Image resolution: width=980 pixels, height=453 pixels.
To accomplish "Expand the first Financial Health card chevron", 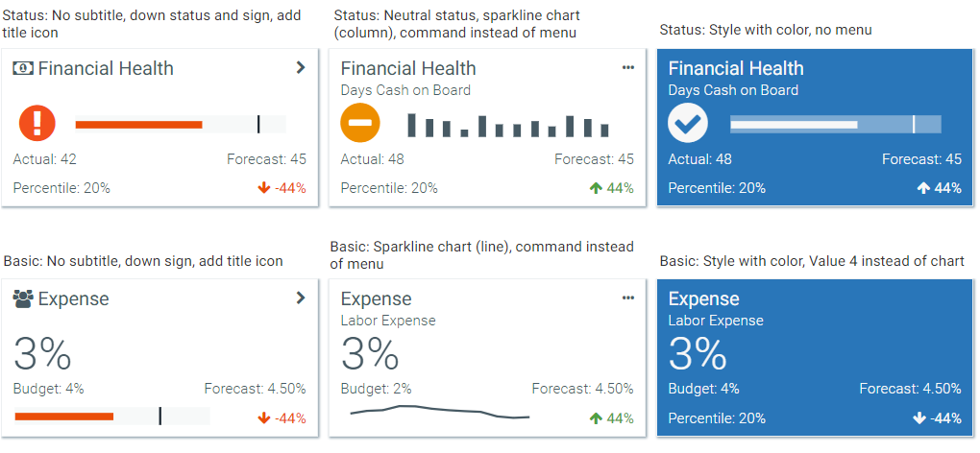I will (301, 67).
